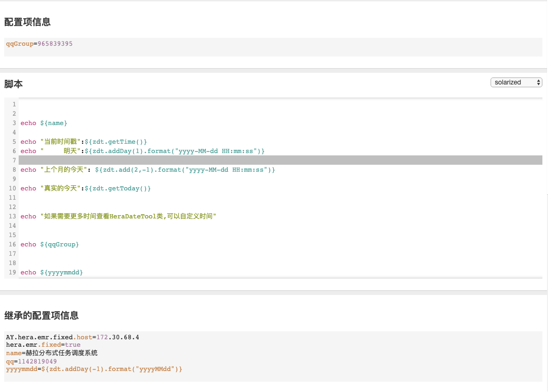The image size is (548, 392).
Task: Click the 当前时间戳 getTime line
Action: [x=84, y=141]
